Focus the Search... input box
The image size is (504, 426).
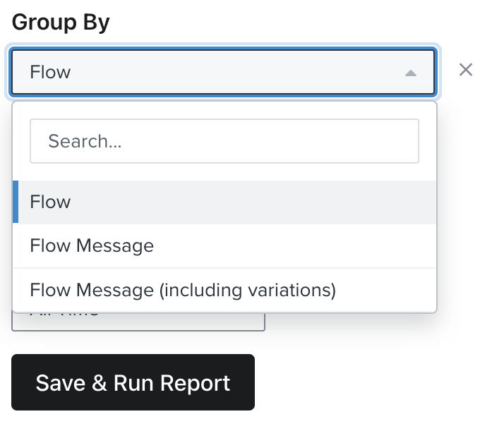(x=224, y=141)
